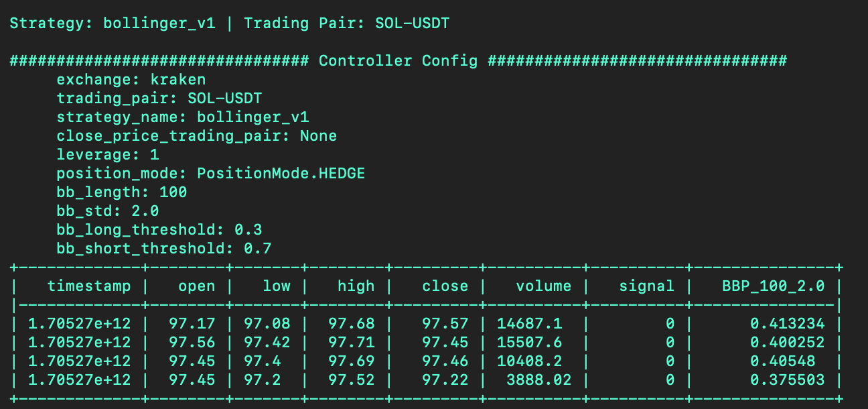868x409 pixels.
Task: Click the timestamp column header
Action: [x=88, y=286]
